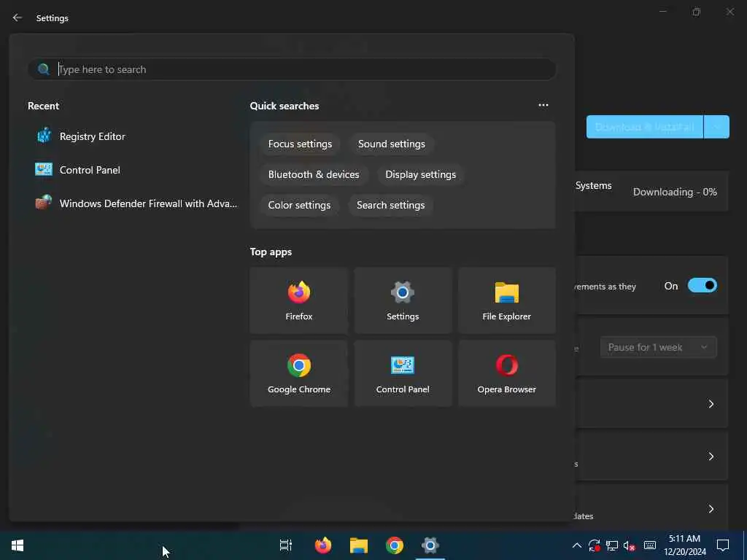Select Sound settings quick search
Viewport: 747px width, 560px height.
pos(392,144)
